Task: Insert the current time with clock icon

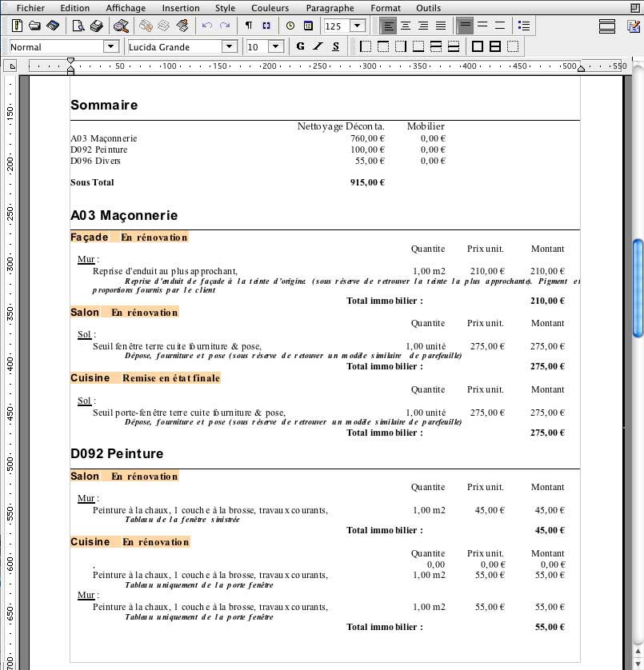Action: [290, 26]
